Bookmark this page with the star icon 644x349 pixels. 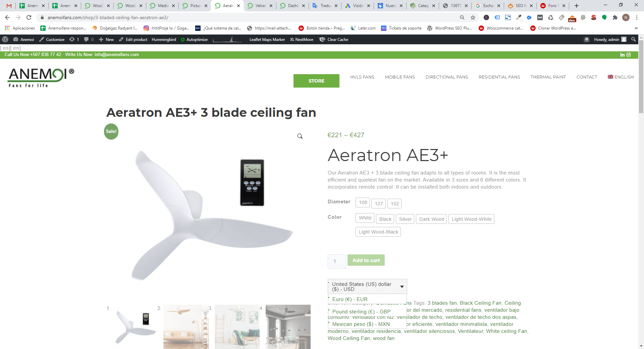point(473,17)
